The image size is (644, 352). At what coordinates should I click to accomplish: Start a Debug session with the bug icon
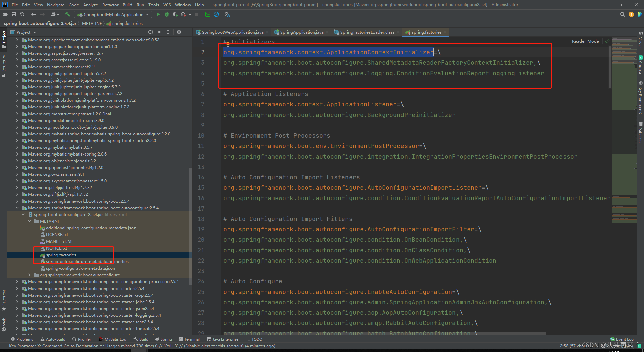(x=167, y=14)
